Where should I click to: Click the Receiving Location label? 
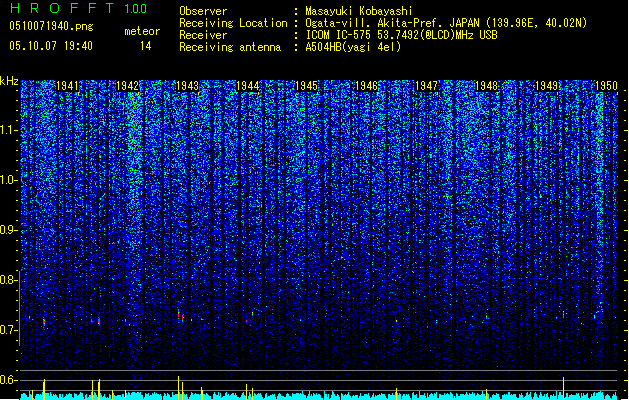[233, 23]
